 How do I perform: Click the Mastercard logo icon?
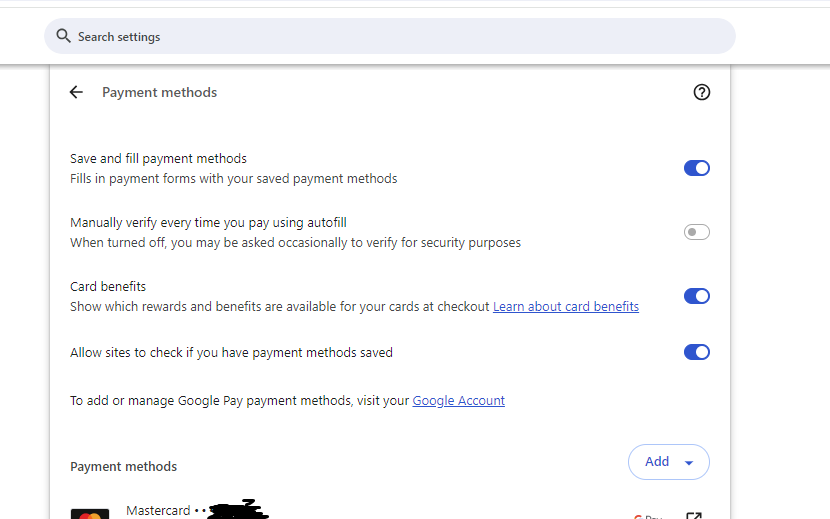coord(90,514)
